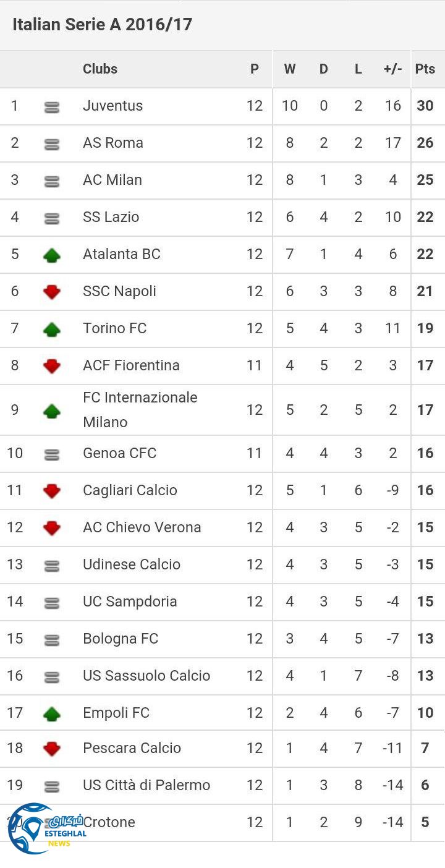Open the AS Roma club link
The image size is (445, 868).
coord(113,143)
